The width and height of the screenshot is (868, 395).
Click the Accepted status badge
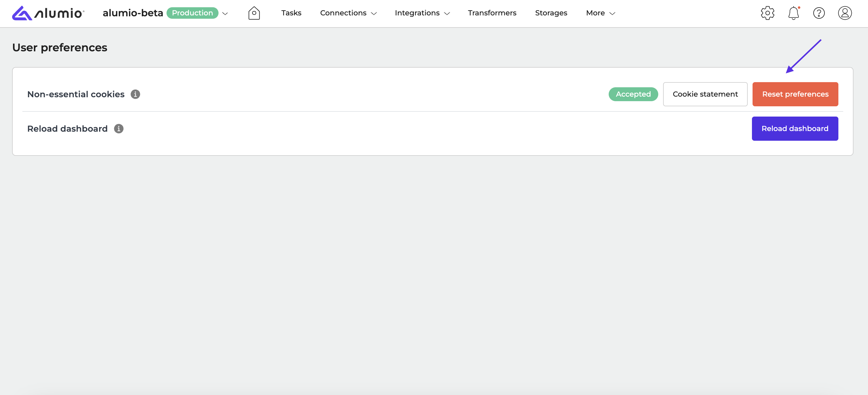point(633,94)
